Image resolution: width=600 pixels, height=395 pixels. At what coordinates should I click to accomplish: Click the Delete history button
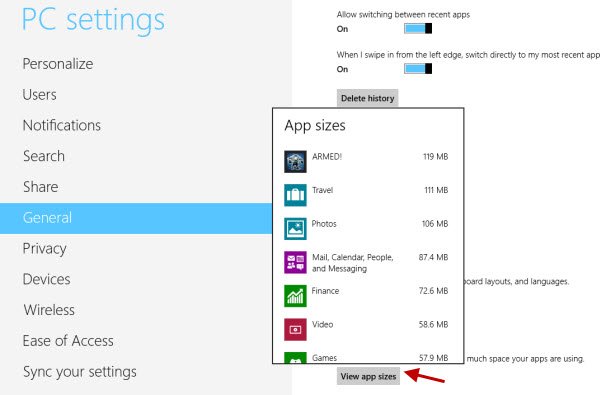367,98
